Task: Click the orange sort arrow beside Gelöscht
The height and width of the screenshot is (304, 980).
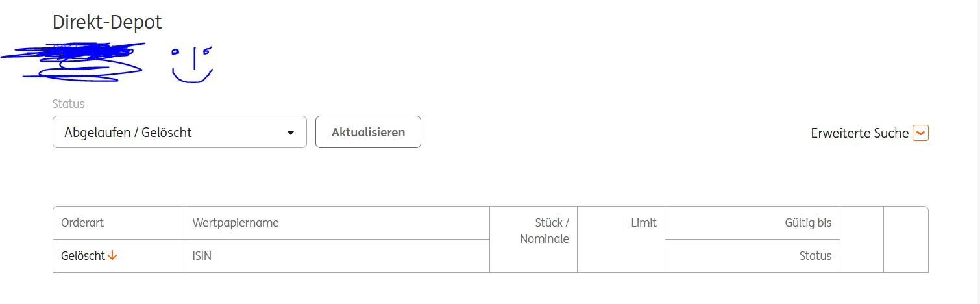Action: 112,256
